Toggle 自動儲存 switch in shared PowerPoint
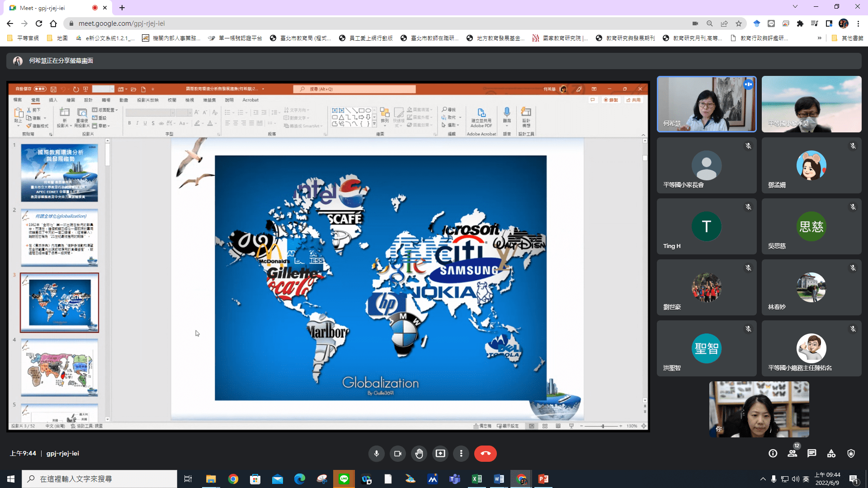The image size is (868, 488). point(40,89)
